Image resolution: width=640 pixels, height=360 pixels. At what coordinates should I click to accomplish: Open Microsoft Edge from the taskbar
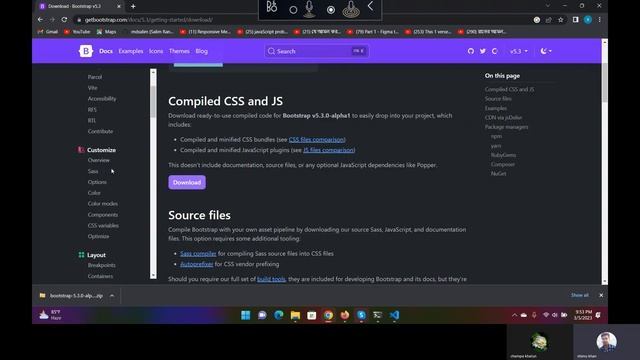point(279,315)
